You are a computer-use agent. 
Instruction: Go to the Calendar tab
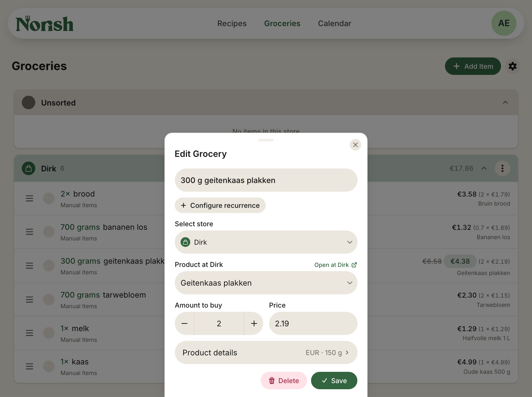pos(334,24)
